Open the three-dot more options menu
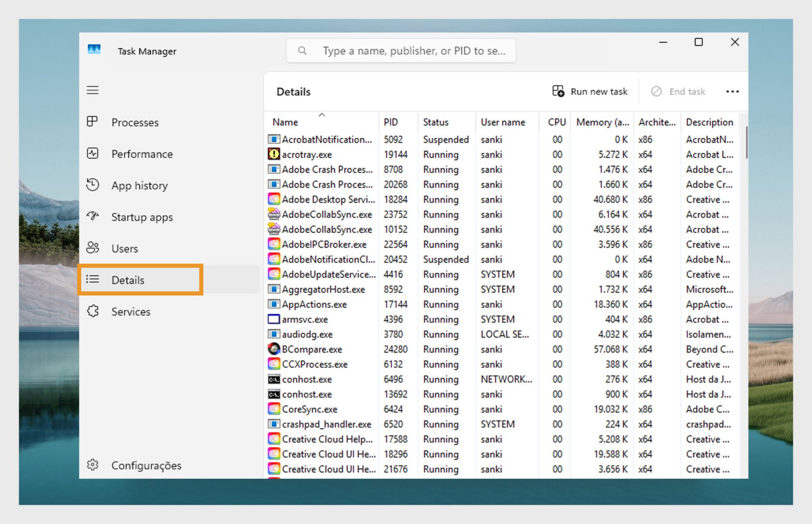 click(732, 91)
